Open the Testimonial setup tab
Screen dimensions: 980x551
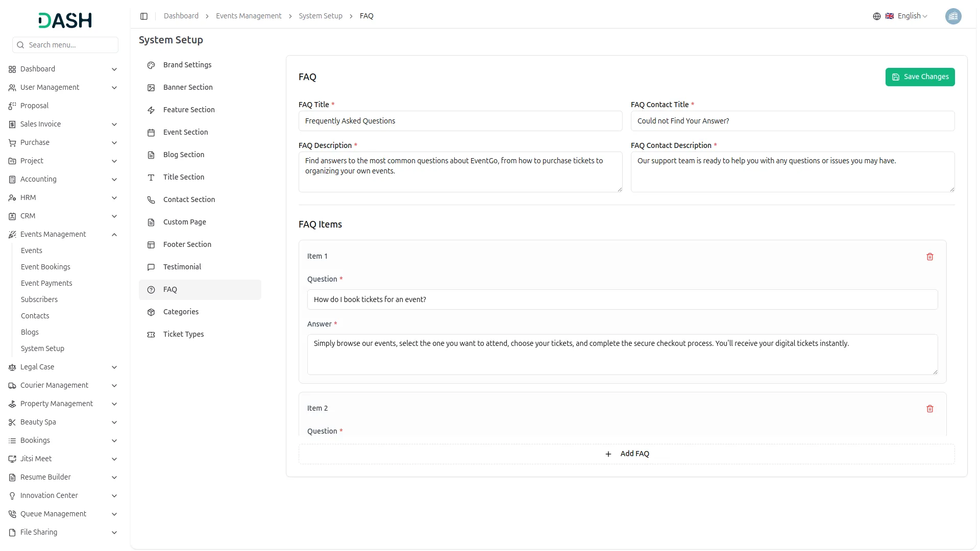pos(182,267)
